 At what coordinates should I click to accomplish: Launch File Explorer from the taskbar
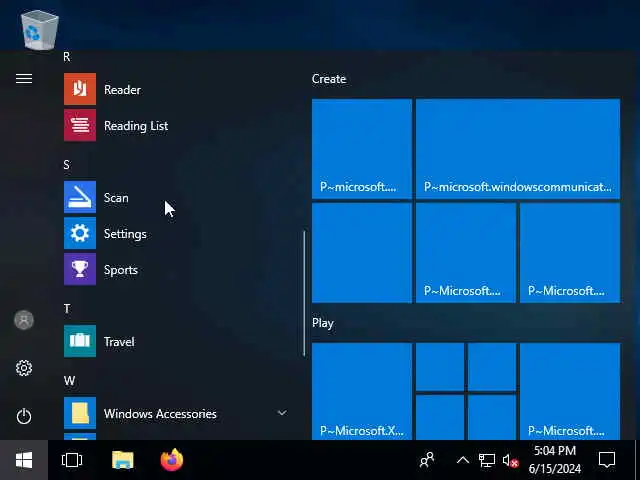coord(122,460)
